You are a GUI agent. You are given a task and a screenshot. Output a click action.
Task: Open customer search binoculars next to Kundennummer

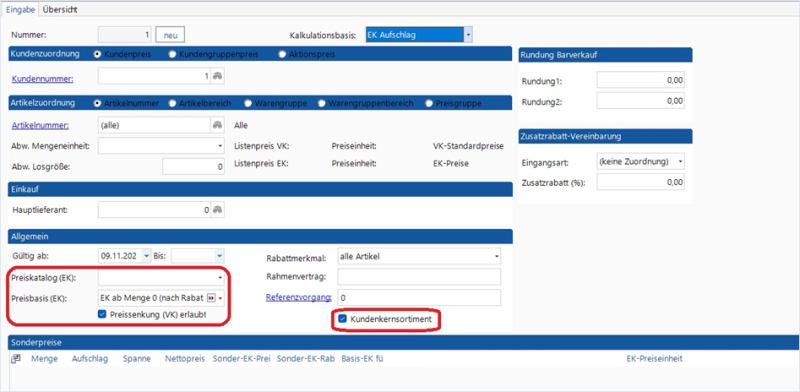pos(218,76)
